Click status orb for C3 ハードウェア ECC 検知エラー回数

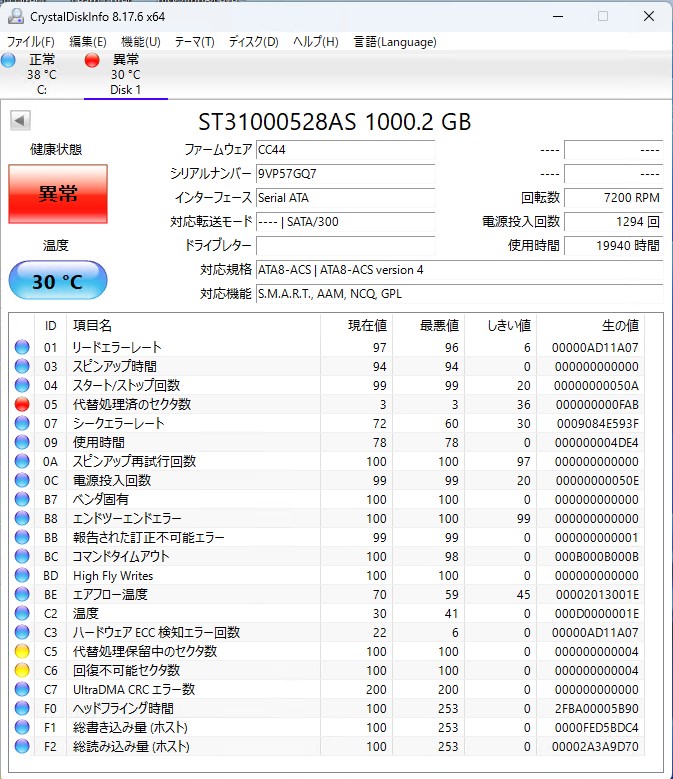(22, 632)
